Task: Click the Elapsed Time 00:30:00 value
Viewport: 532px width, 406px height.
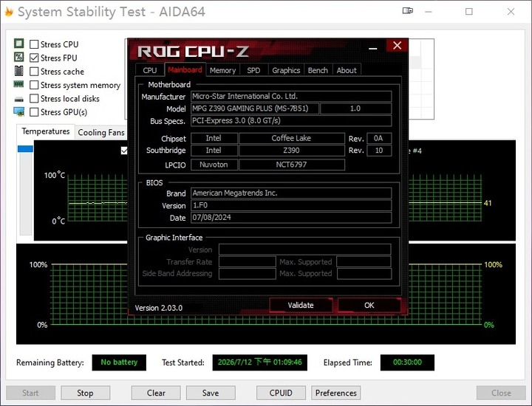Action: click(407, 362)
